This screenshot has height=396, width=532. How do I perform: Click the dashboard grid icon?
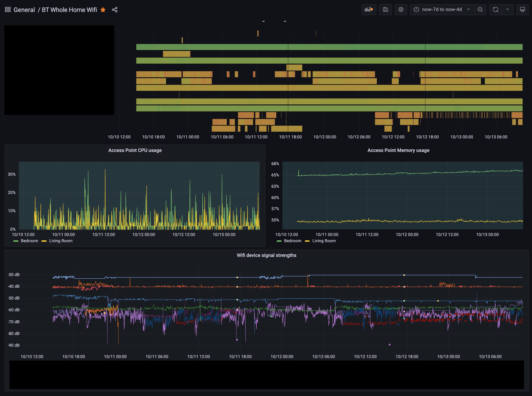point(8,10)
